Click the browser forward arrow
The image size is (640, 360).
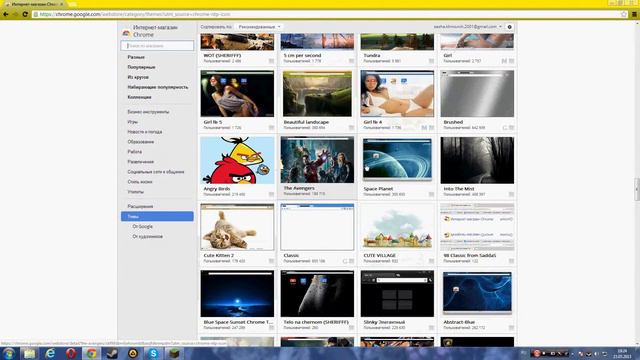(16, 14)
